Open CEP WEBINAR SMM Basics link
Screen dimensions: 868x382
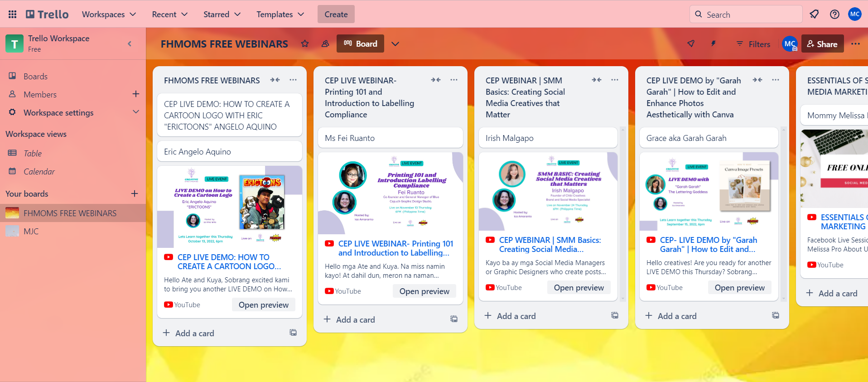(550, 244)
